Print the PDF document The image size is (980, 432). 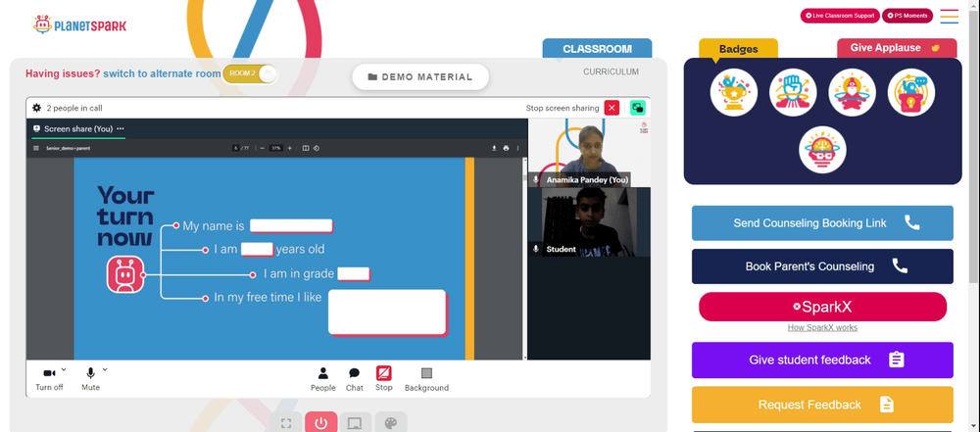tap(506, 148)
